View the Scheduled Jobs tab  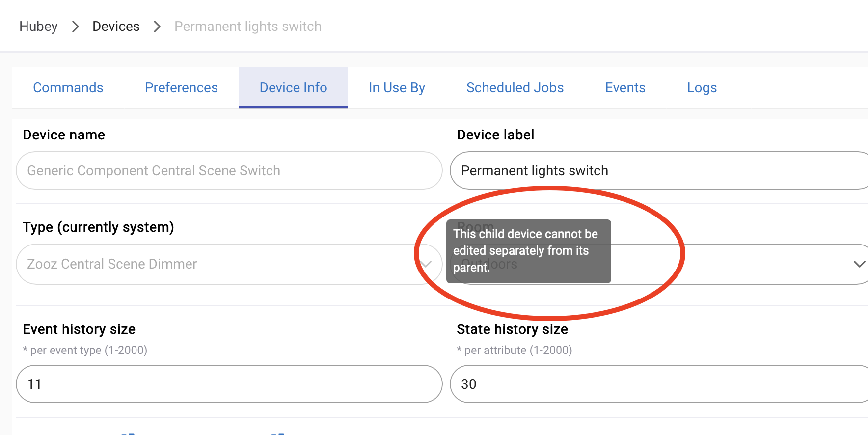click(515, 88)
